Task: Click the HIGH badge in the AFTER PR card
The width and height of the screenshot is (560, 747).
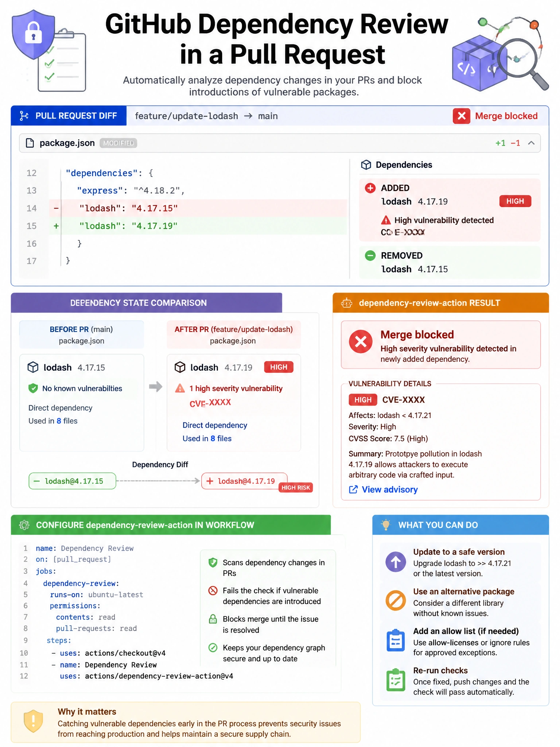Action: (279, 367)
